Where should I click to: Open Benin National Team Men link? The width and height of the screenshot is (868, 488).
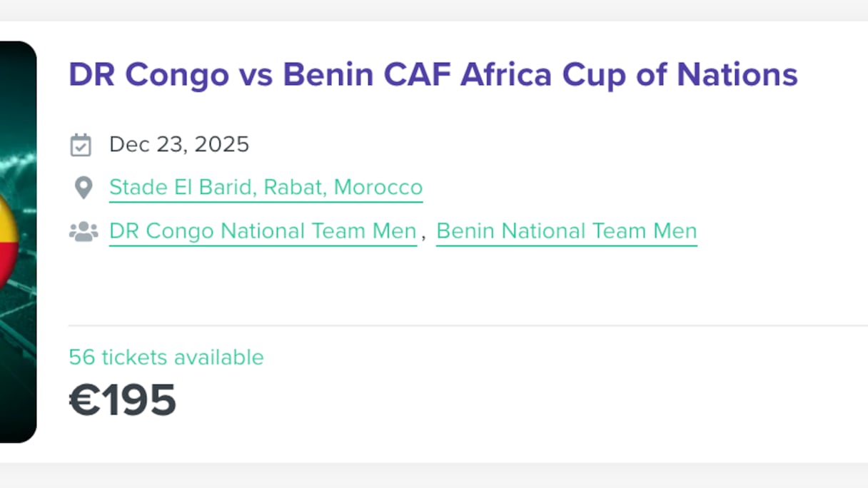(566, 231)
